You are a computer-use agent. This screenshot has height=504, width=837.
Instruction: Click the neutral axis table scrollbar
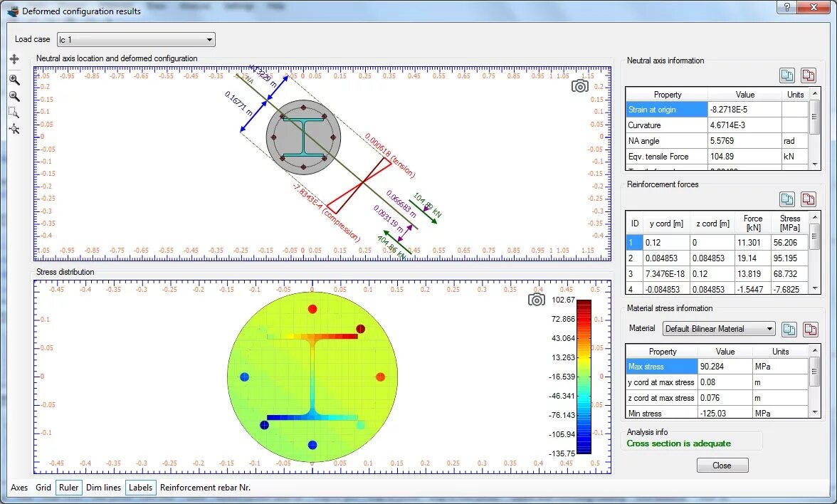point(814,129)
